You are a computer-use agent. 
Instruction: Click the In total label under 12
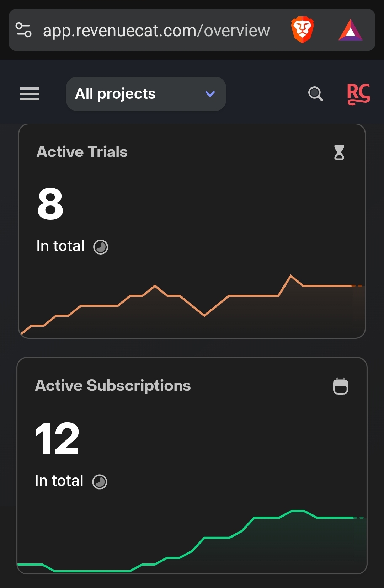(x=59, y=481)
